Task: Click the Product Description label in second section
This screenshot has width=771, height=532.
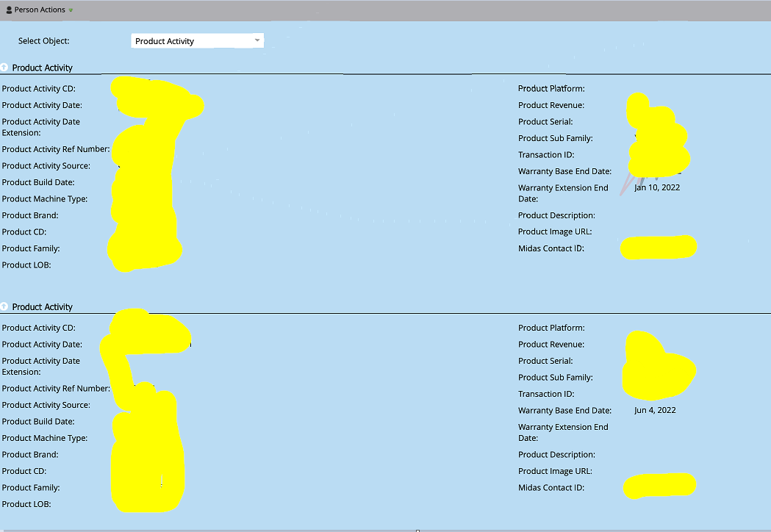Action: [x=556, y=454]
